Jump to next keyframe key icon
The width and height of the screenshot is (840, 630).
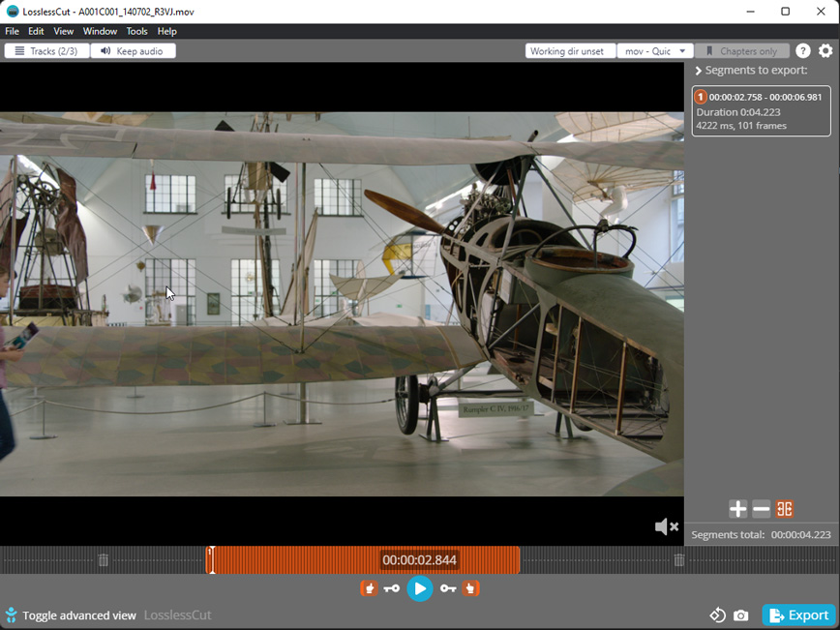coord(448,588)
